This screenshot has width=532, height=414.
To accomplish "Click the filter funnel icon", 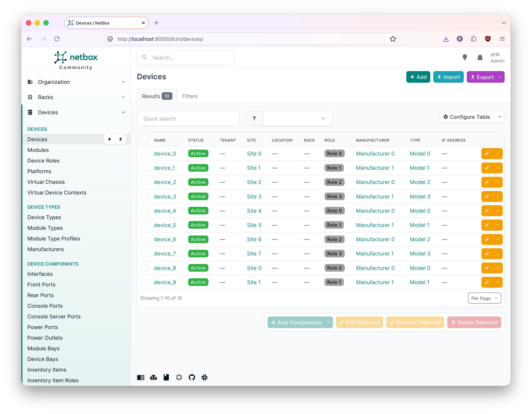I will click(x=254, y=119).
